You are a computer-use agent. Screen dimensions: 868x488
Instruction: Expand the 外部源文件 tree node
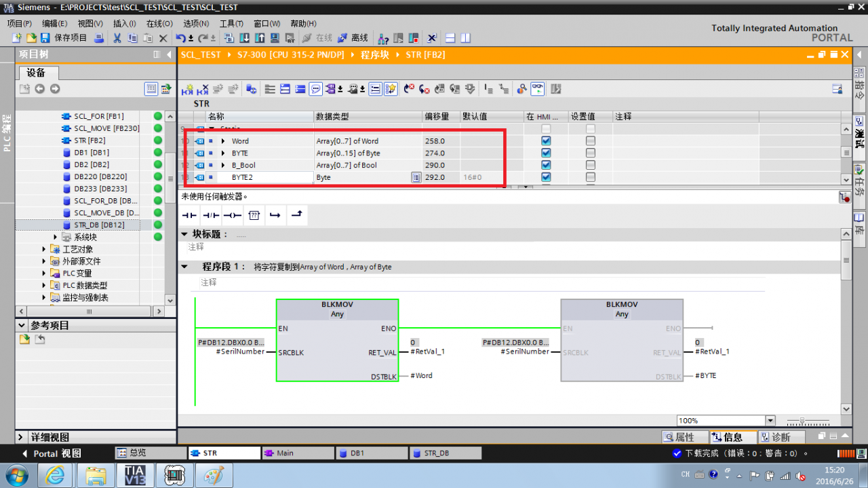45,261
